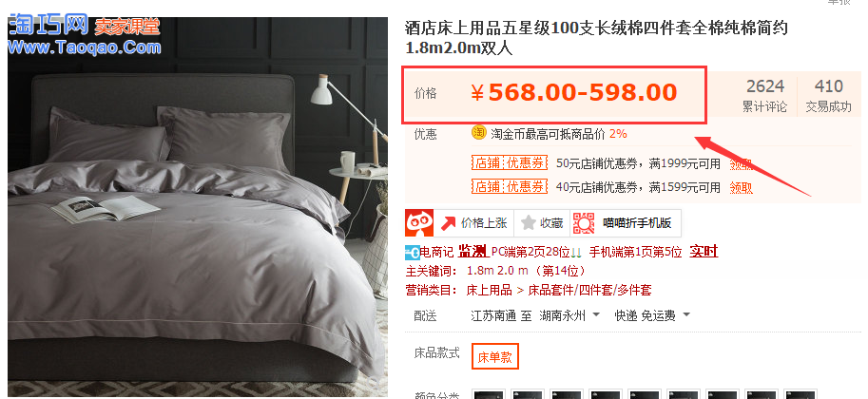The height and width of the screenshot is (399, 868).
Task: Open the 410 交易成功 transactions tab
Action: [828, 95]
